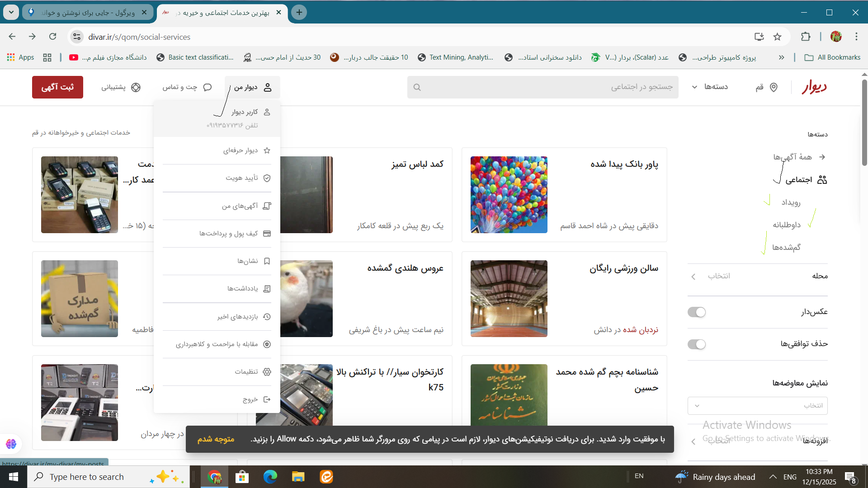Click the location pin icon for Qom
The image size is (868, 488).
pyautogui.click(x=774, y=87)
